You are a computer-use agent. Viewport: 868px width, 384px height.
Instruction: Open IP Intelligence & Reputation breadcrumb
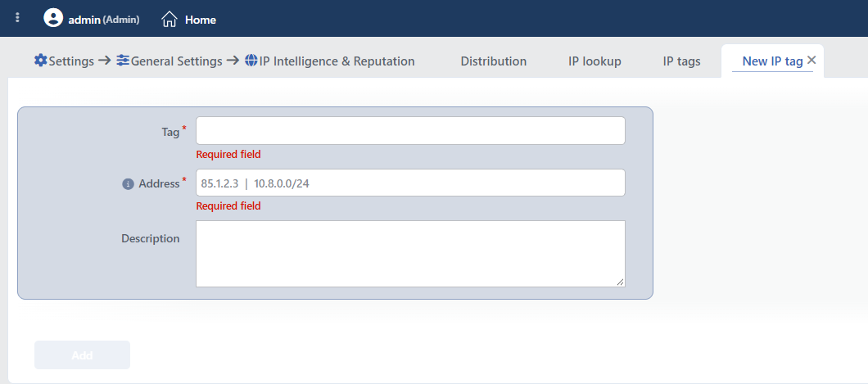click(x=337, y=61)
